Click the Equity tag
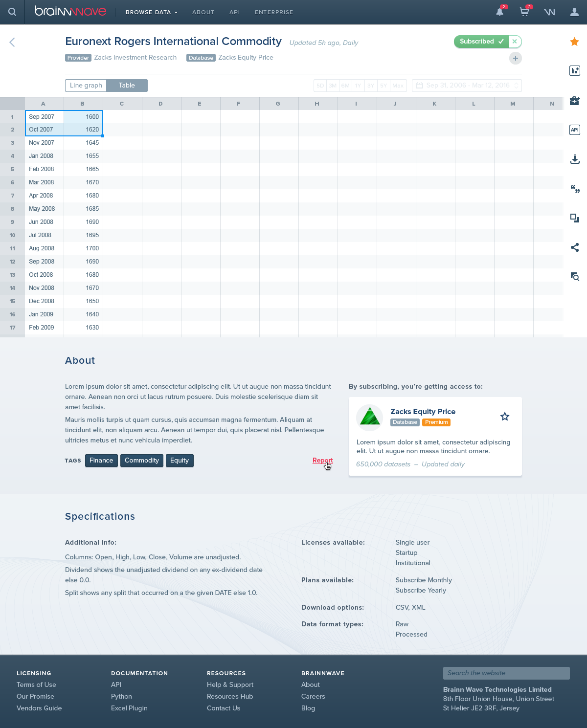 [x=180, y=461]
